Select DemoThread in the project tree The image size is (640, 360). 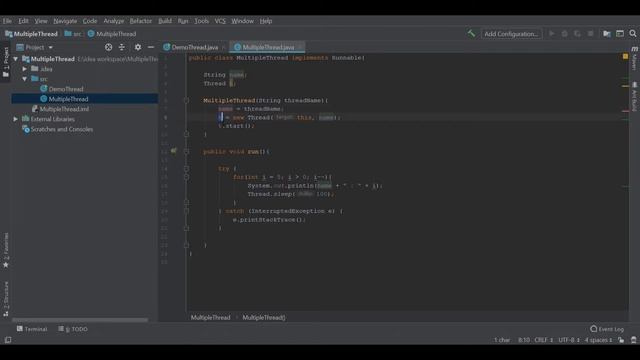coord(66,89)
